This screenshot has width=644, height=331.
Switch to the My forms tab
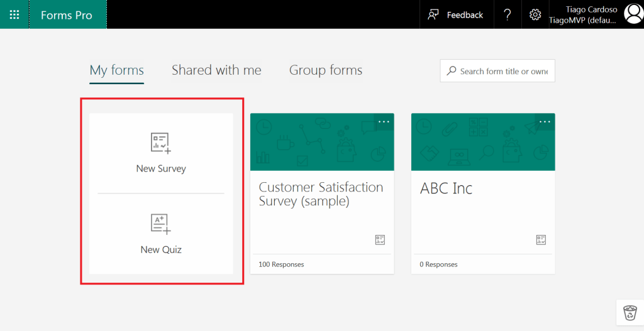116,70
